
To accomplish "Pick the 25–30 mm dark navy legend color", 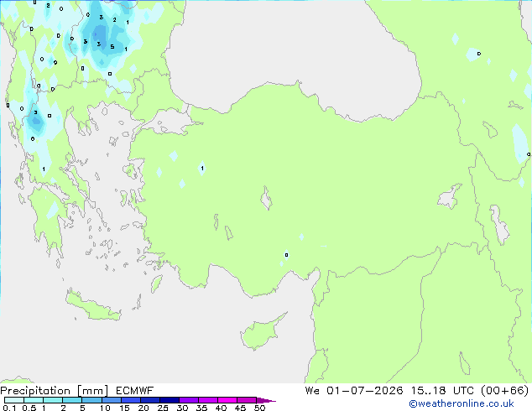I will [169, 400].
